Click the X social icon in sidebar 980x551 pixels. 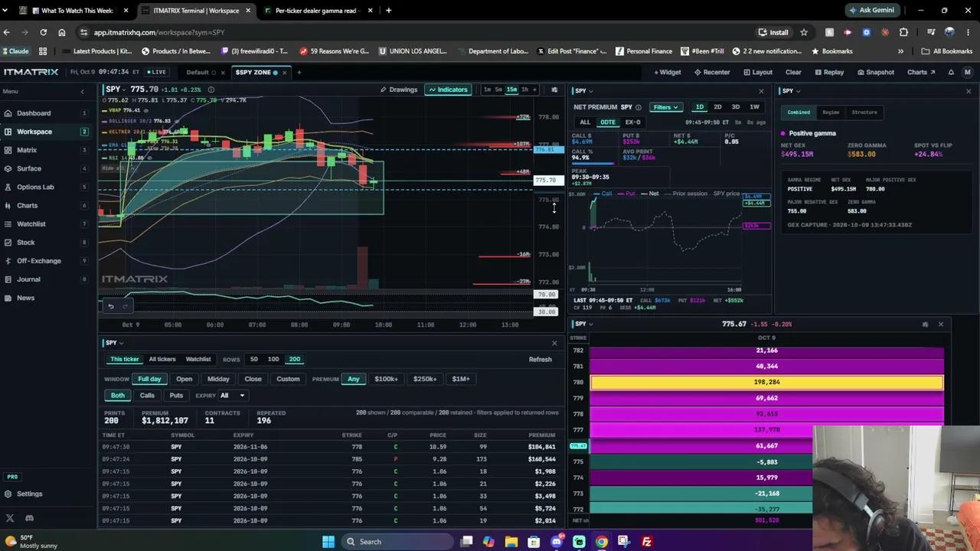click(10, 518)
